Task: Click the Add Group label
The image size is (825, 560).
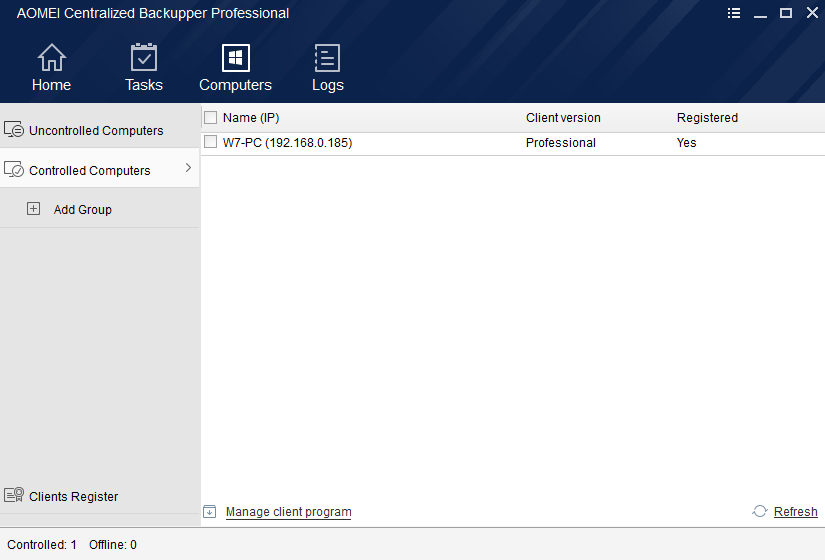Action: (83, 209)
